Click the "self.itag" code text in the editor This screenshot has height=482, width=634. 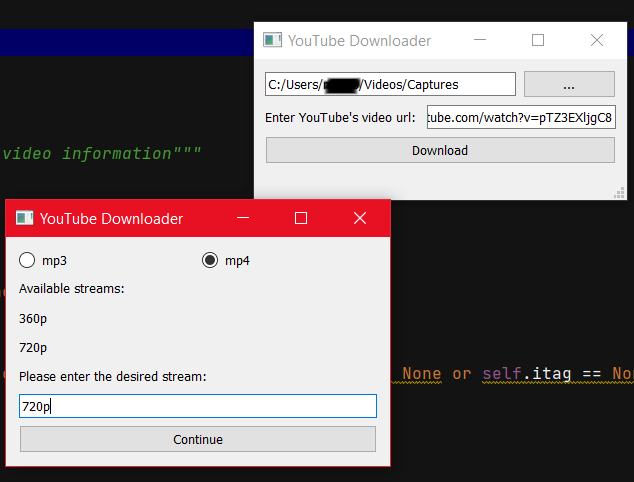coord(526,374)
